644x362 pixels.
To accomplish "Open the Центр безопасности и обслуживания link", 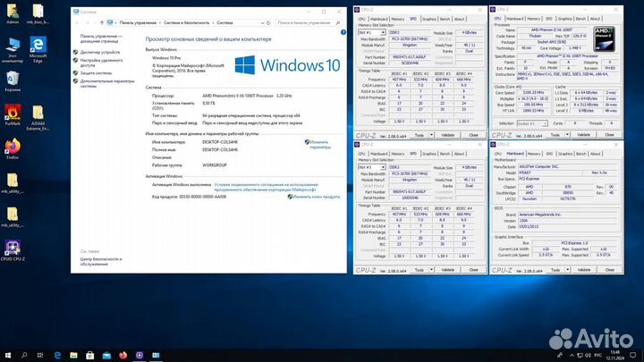I will 101,262.
